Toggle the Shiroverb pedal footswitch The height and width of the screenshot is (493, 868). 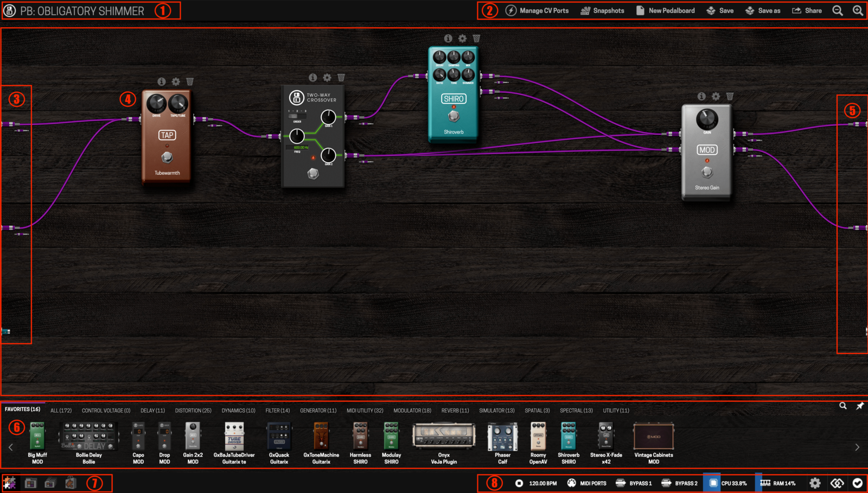[x=454, y=116]
